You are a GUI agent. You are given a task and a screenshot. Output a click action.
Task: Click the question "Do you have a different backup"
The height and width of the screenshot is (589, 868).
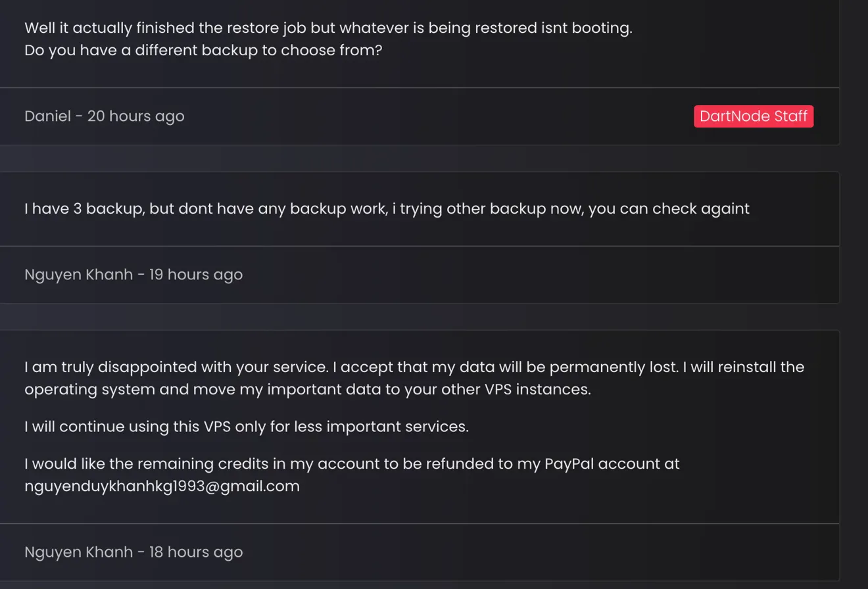tap(203, 50)
